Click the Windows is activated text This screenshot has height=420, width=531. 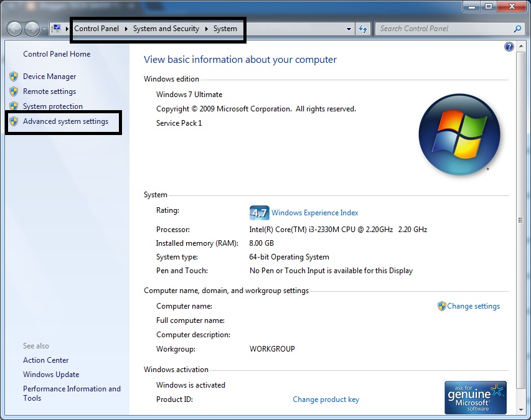190,385
